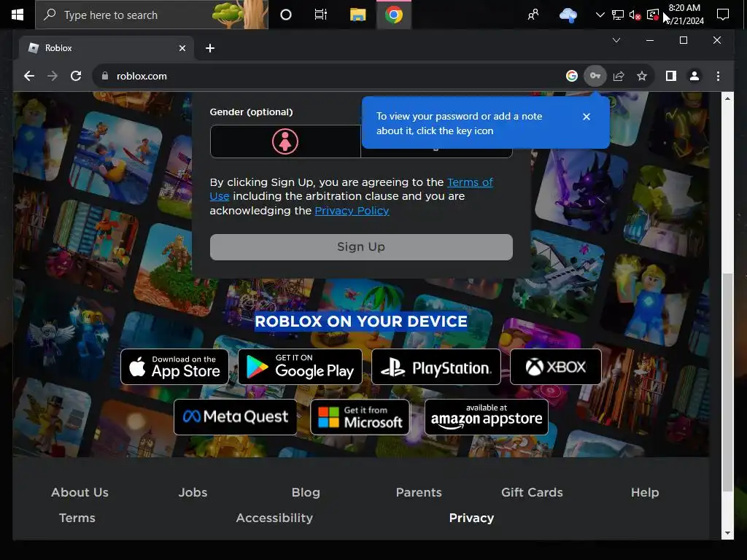Get it from Microsoft badge
This screenshot has width=747, height=560.
[360, 417]
